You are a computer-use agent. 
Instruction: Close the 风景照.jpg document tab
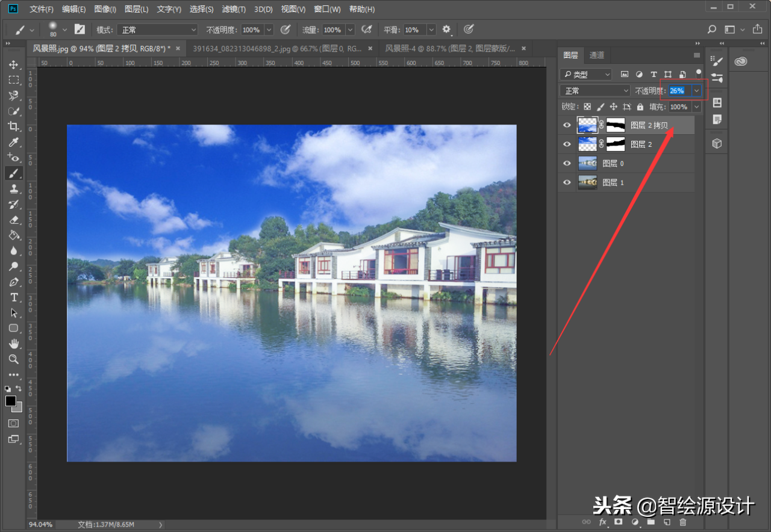(178, 48)
